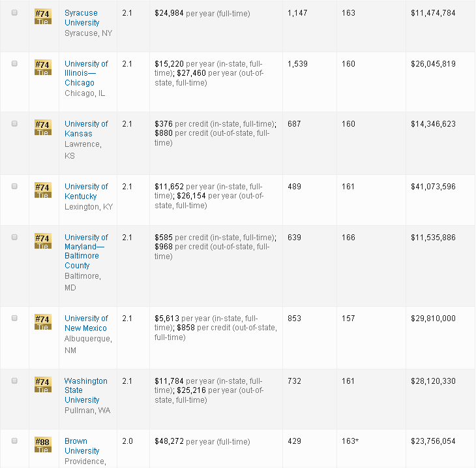Open the Washington State University link
Viewport: 476px width, 468px height.
(x=85, y=390)
